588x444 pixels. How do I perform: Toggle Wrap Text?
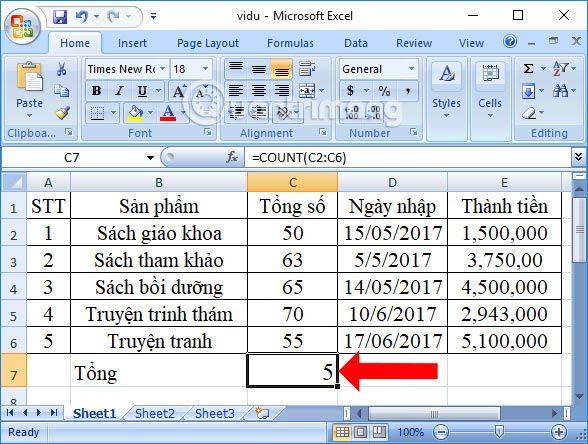pos(307,69)
